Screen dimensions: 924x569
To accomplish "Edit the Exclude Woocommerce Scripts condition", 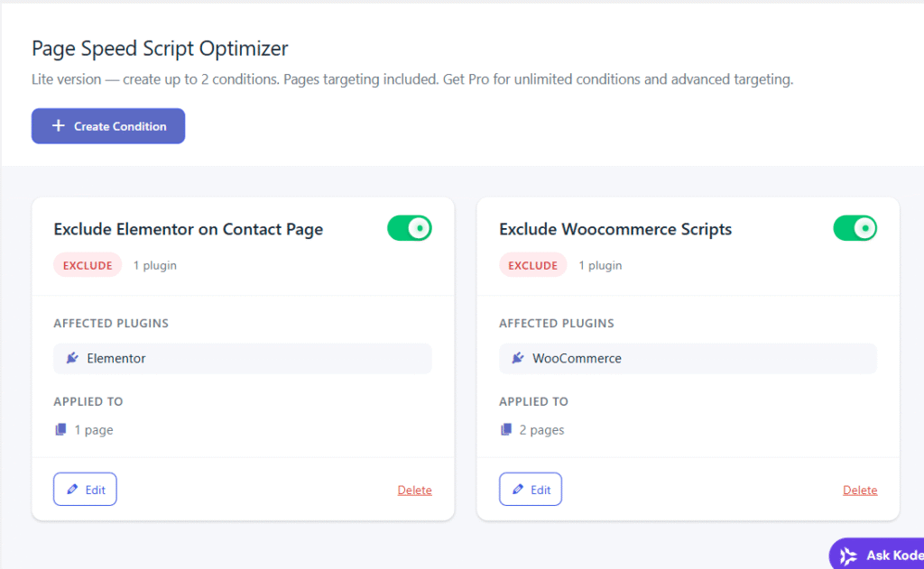I will coord(531,490).
